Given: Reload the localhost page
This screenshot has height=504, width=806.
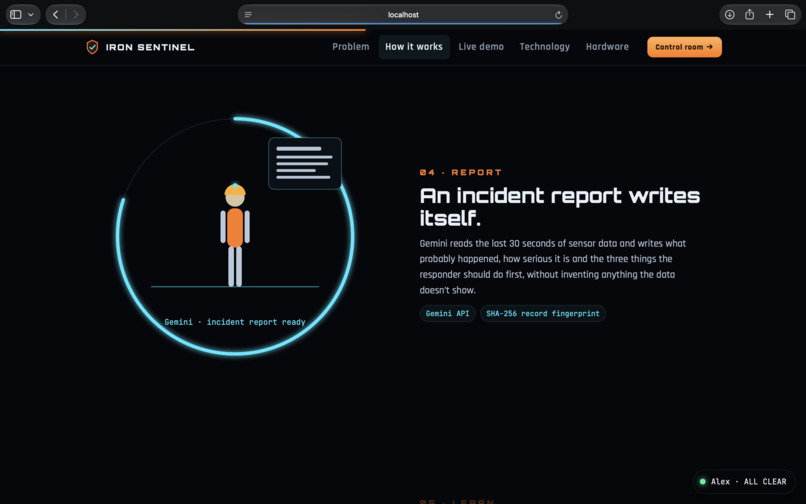Looking at the screenshot, I should point(558,15).
